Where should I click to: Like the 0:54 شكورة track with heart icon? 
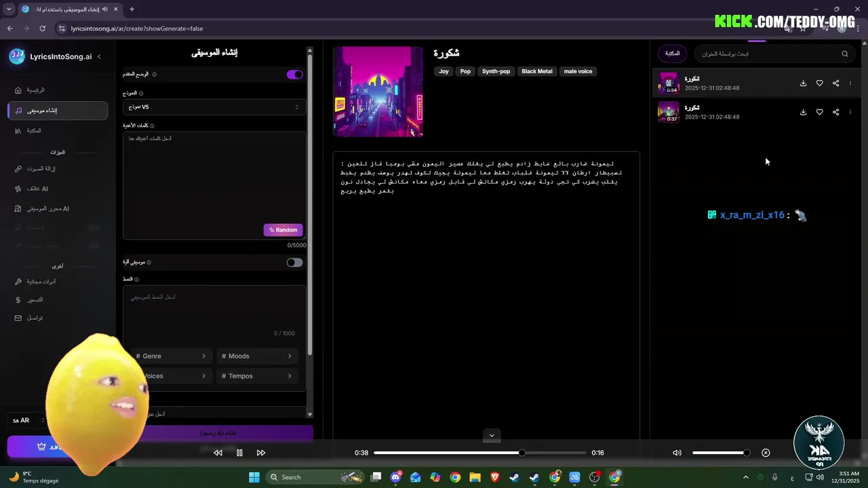pyautogui.click(x=819, y=83)
